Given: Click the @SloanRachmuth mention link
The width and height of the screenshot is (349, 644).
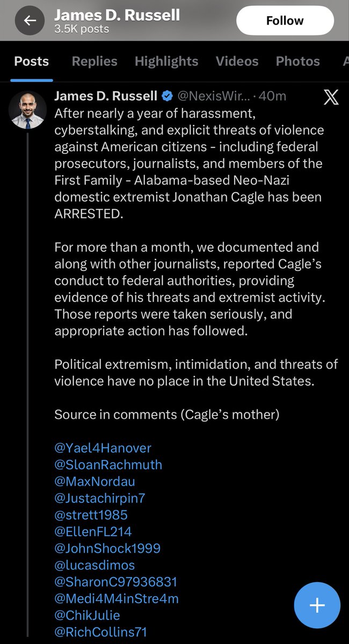Looking at the screenshot, I should (108, 464).
